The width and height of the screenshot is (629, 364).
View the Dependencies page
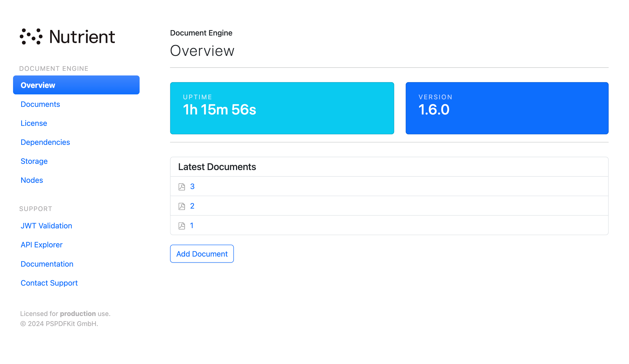(45, 142)
